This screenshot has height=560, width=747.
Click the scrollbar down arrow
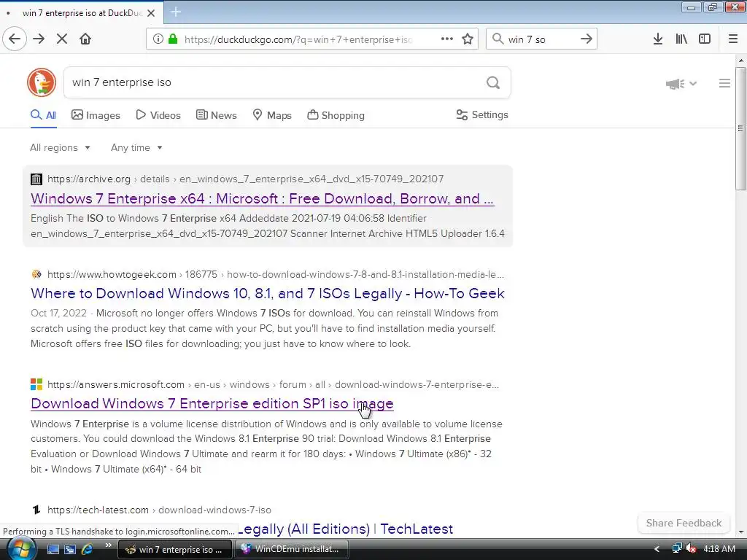tap(740, 532)
